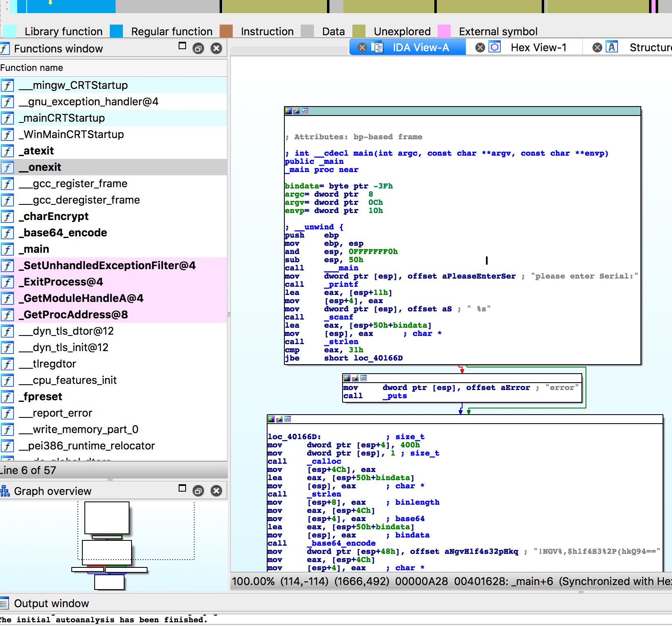Click Hex View-1 tab icon
This screenshot has width=672, height=626.
click(x=495, y=47)
